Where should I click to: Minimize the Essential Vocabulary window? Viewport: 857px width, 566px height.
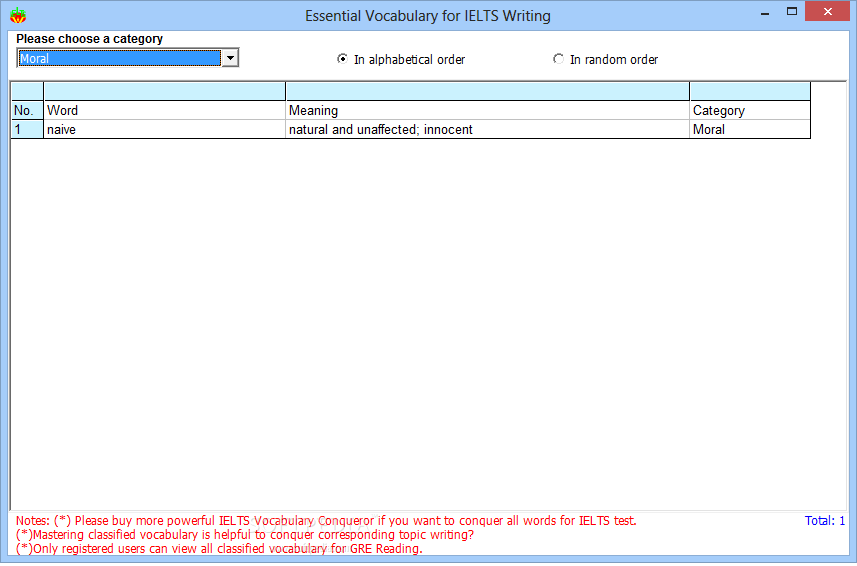[765, 12]
